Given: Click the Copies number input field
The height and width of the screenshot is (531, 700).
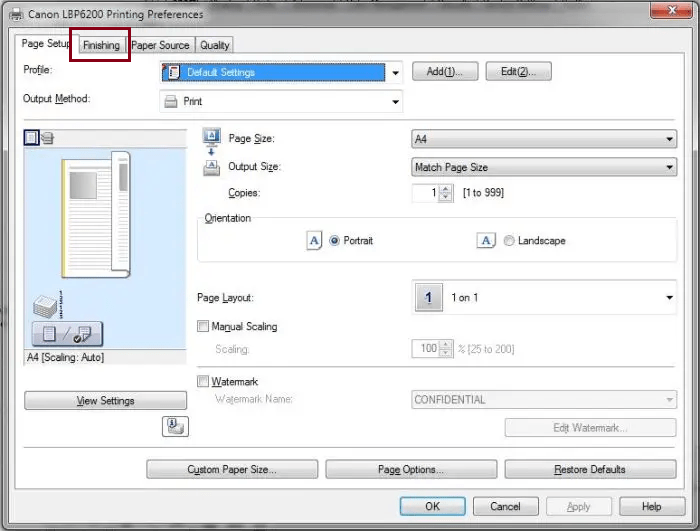Looking at the screenshot, I should coord(426,193).
